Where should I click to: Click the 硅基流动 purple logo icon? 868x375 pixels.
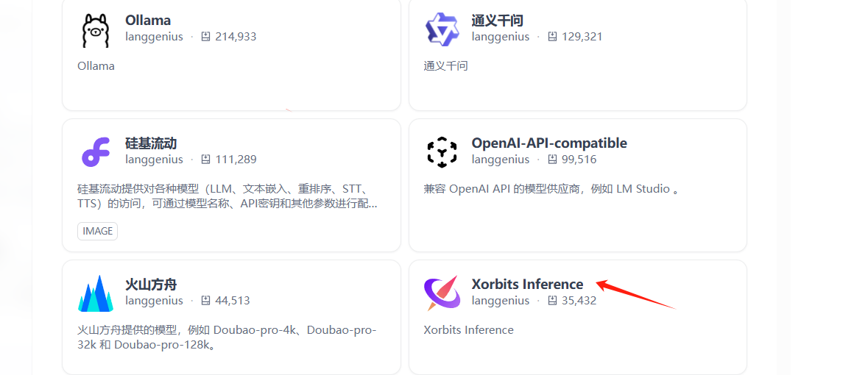point(96,152)
